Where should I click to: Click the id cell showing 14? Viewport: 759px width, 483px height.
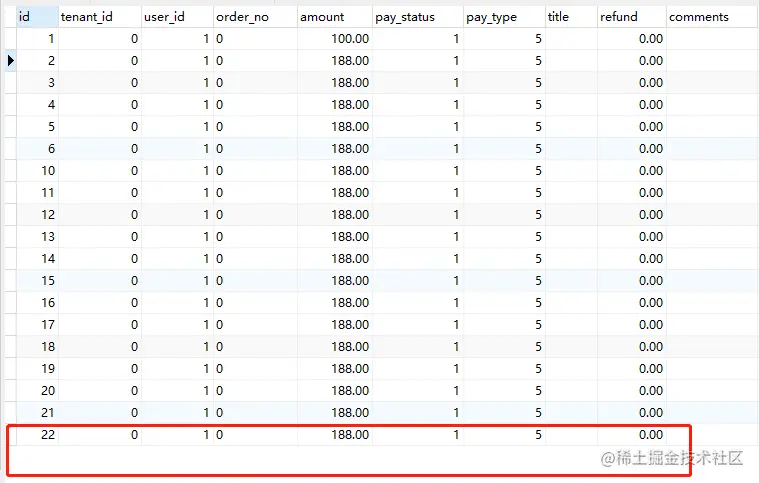pyautogui.click(x=37, y=258)
